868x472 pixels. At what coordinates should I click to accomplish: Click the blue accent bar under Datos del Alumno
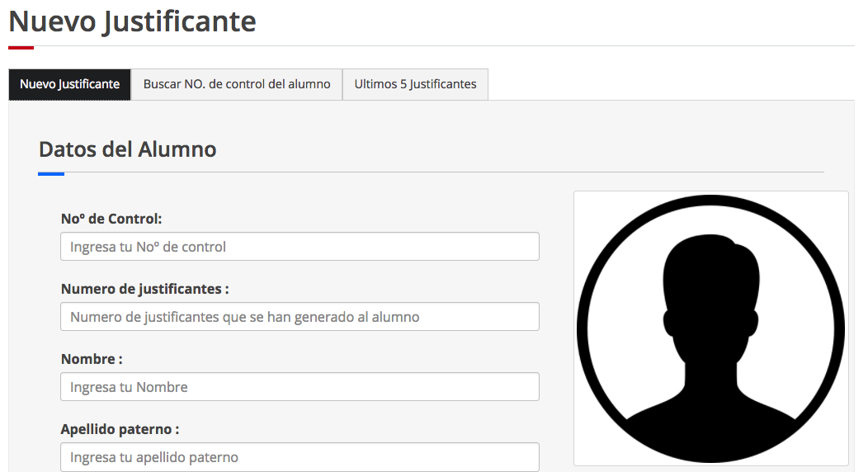click(51, 173)
